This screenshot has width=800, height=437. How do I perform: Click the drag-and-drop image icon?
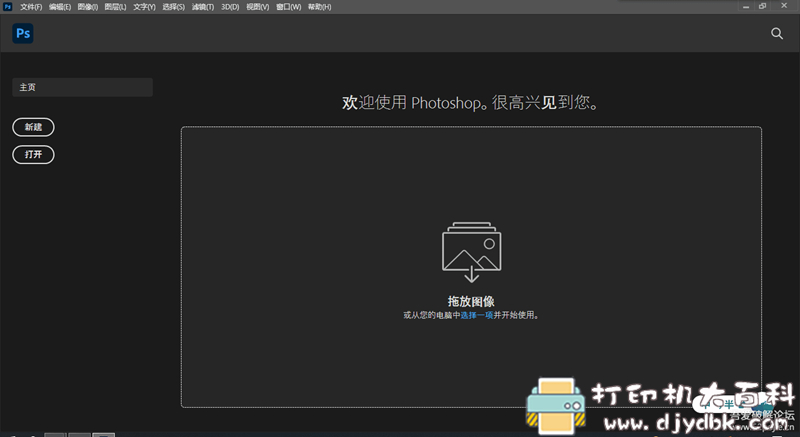471,252
